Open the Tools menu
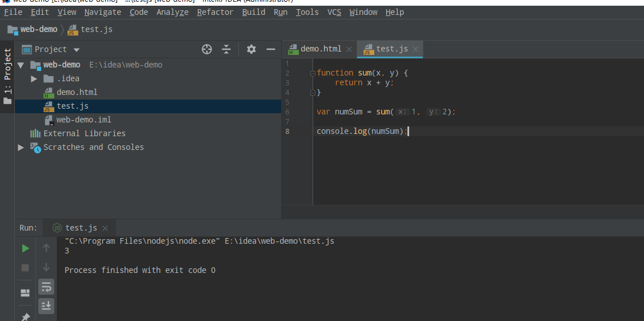 click(x=307, y=13)
